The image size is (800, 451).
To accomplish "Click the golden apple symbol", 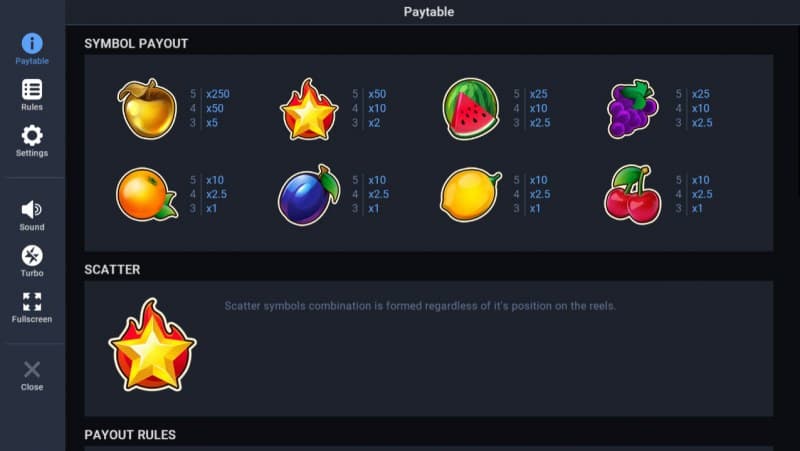I will pyautogui.click(x=148, y=108).
